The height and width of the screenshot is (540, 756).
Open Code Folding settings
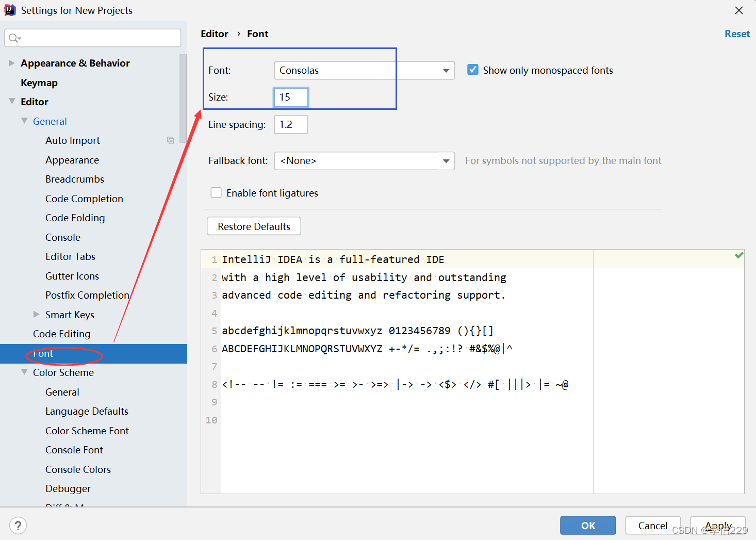(75, 218)
